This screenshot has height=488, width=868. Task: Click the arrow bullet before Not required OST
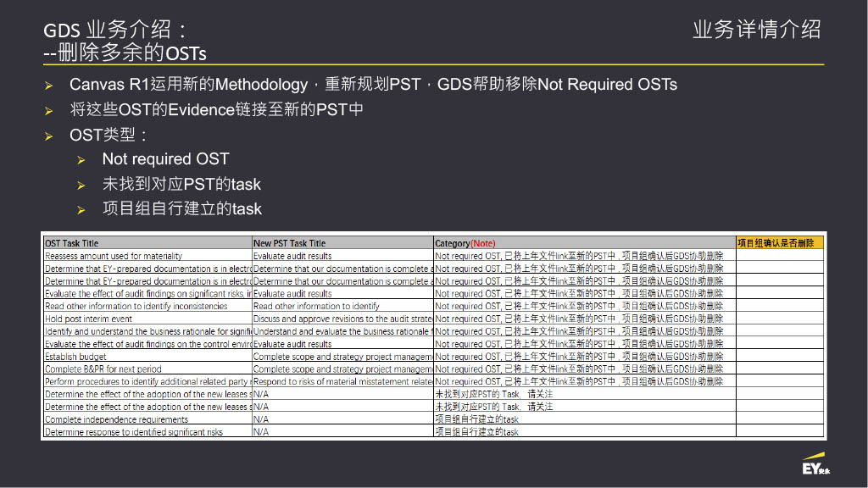coord(81,160)
